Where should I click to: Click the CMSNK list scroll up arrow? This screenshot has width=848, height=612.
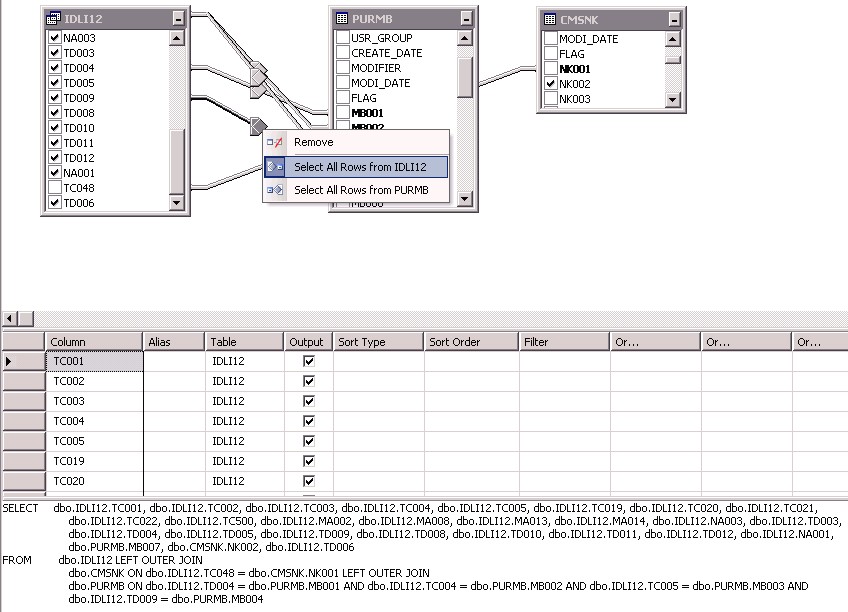tap(672, 38)
